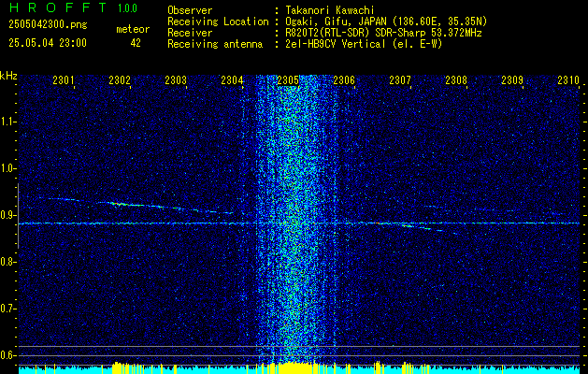
Task: Click the 2302 time marker
Action: (x=120, y=79)
